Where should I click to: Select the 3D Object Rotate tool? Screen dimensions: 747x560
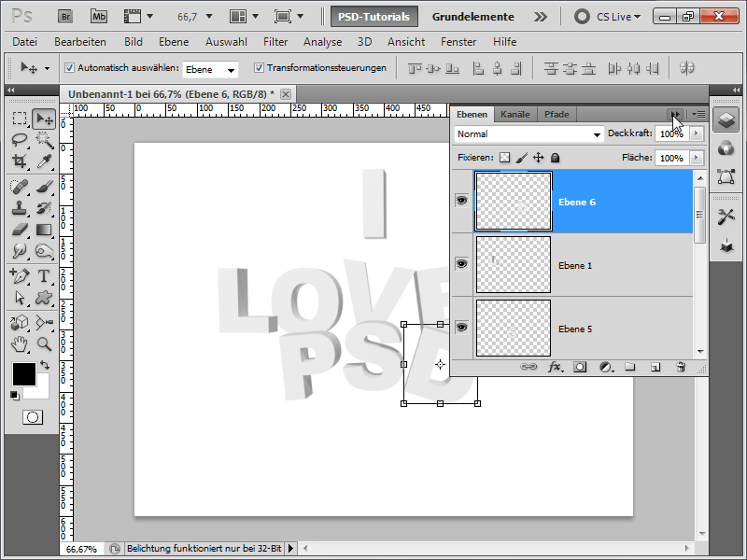point(20,322)
